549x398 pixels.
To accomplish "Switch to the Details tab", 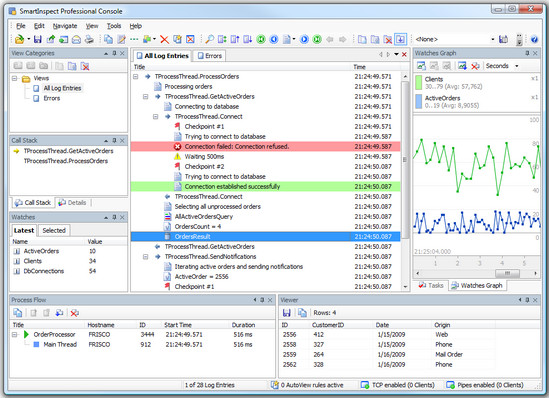I will [72, 203].
